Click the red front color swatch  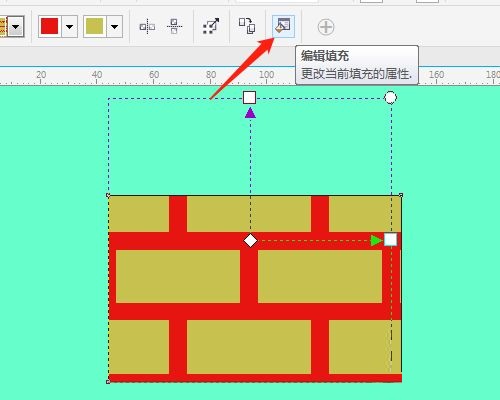[50, 26]
